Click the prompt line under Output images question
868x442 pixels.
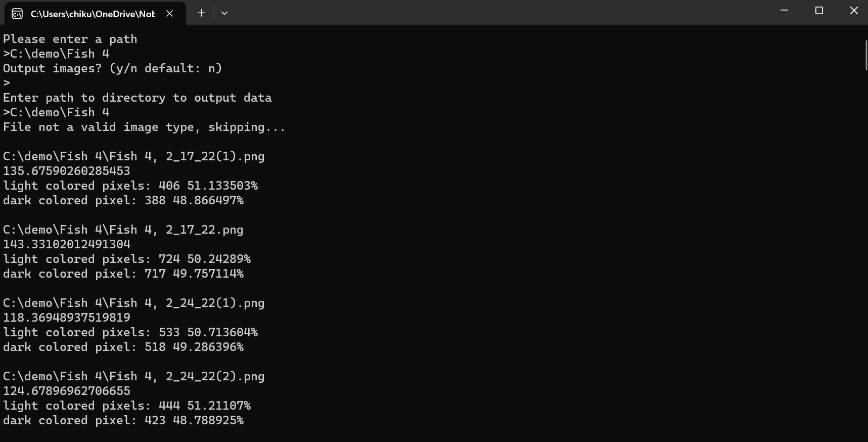[6, 82]
